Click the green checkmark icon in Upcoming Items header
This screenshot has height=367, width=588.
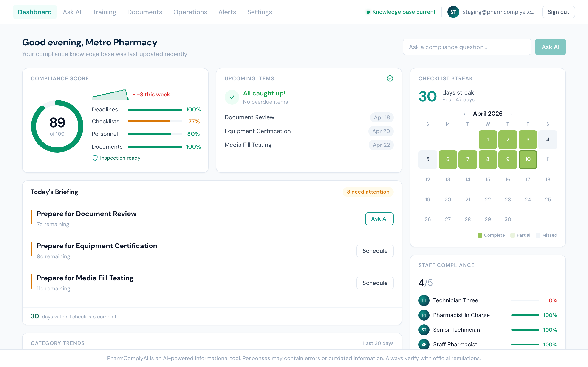point(390,78)
